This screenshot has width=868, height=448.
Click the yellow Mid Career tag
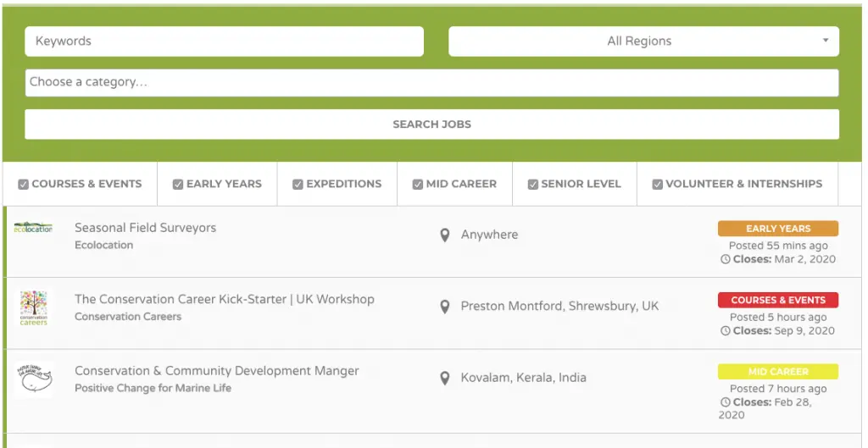778,372
